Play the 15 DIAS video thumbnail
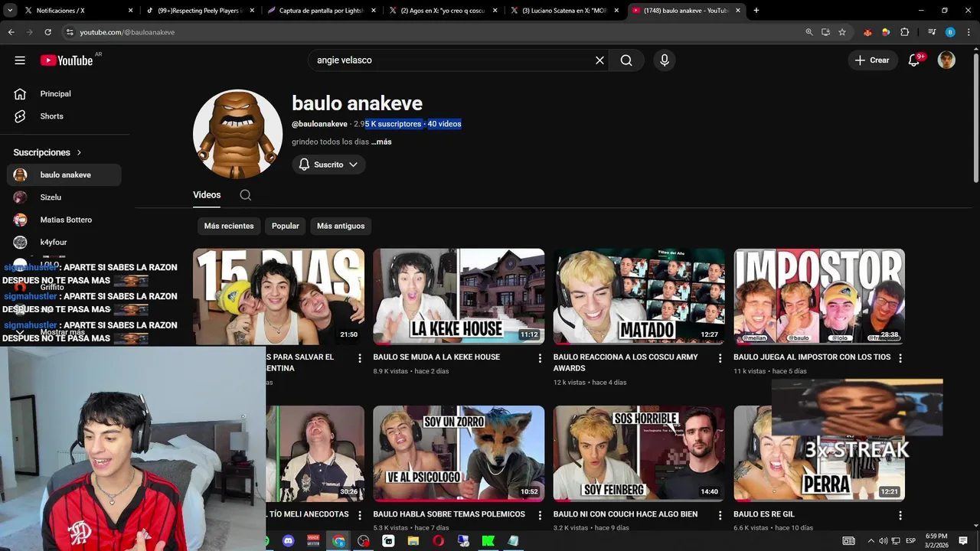The image size is (980, 551). tap(279, 296)
